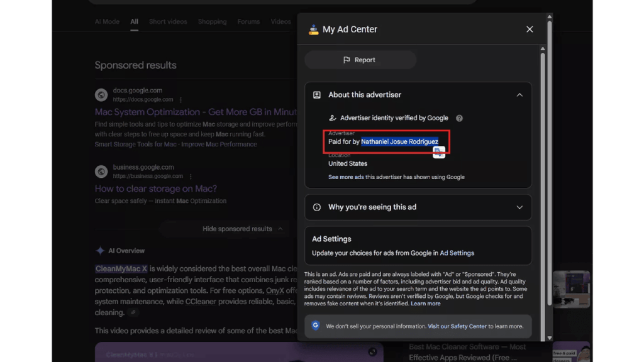Click the docs.google.com site favicon
The image size is (644, 362).
[101, 95]
